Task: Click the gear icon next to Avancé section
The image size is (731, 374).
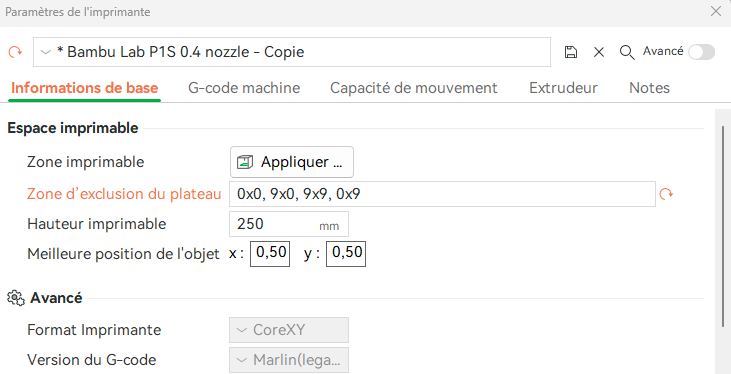Action: (x=16, y=298)
